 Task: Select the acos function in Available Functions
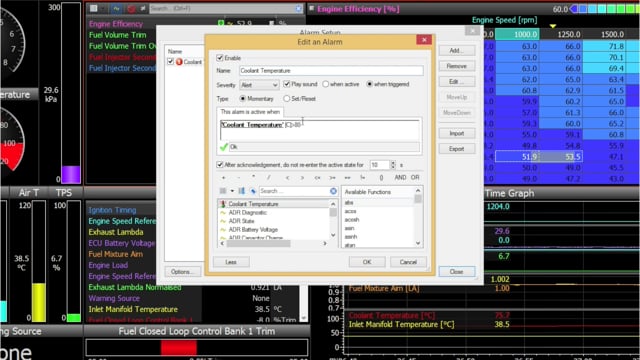coord(350,211)
